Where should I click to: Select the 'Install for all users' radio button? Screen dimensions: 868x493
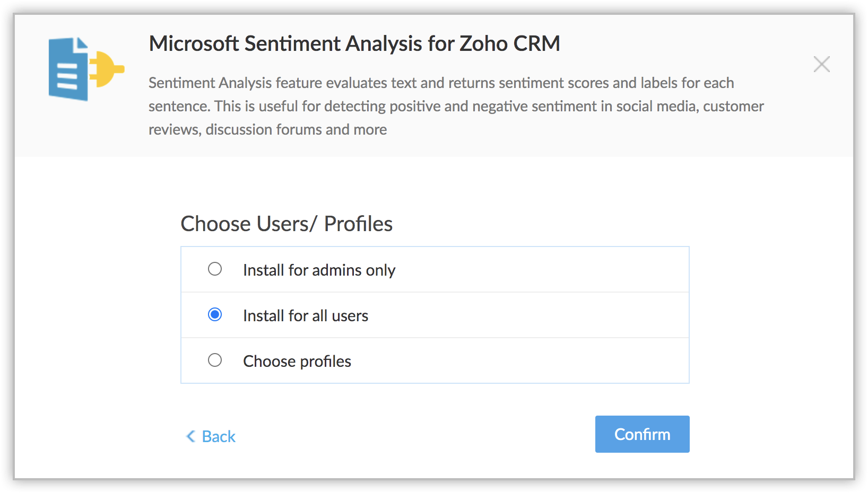[x=215, y=315]
